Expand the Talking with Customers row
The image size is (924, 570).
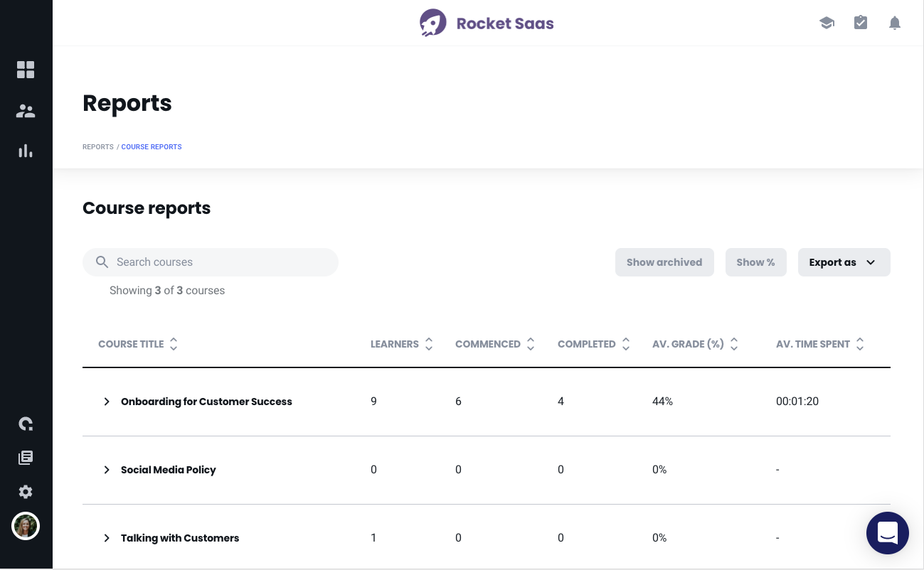(107, 538)
